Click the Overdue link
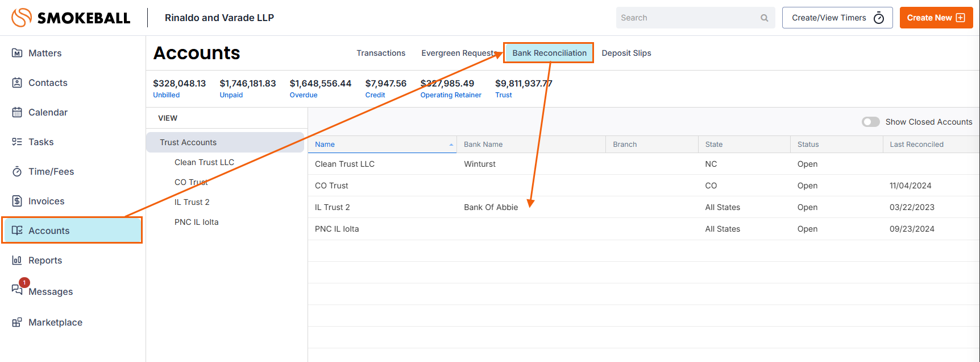 [304, 95]
